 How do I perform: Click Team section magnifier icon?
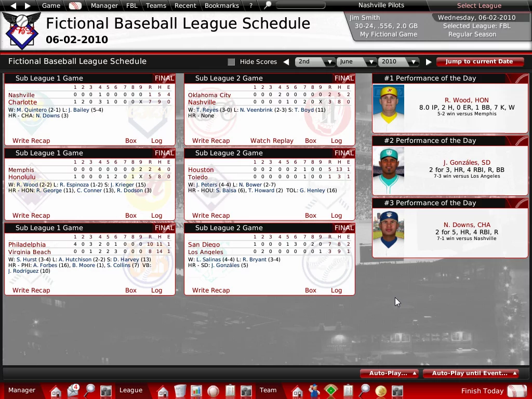(x=364, y=391)
